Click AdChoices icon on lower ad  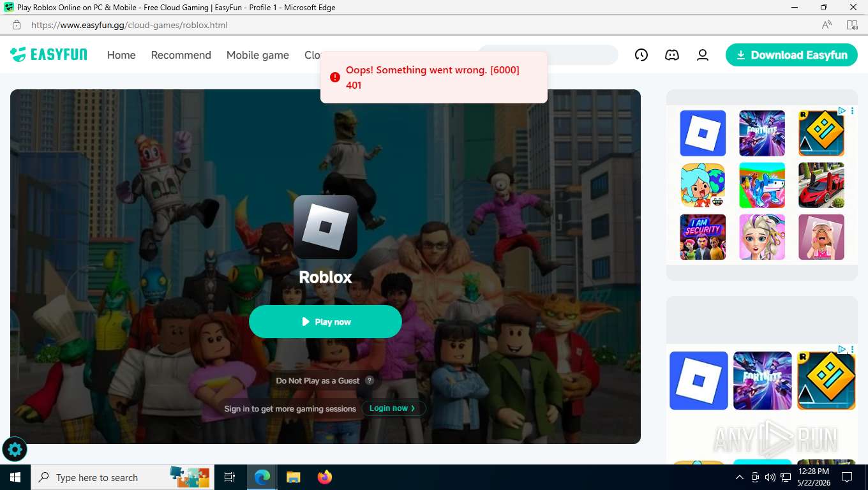[842, 349]
